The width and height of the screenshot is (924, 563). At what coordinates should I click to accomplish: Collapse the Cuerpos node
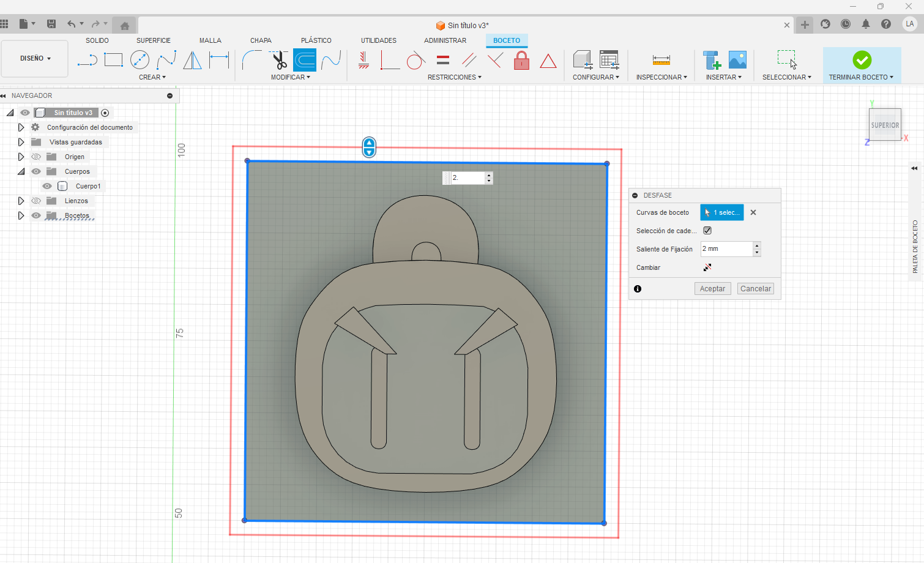21,171
